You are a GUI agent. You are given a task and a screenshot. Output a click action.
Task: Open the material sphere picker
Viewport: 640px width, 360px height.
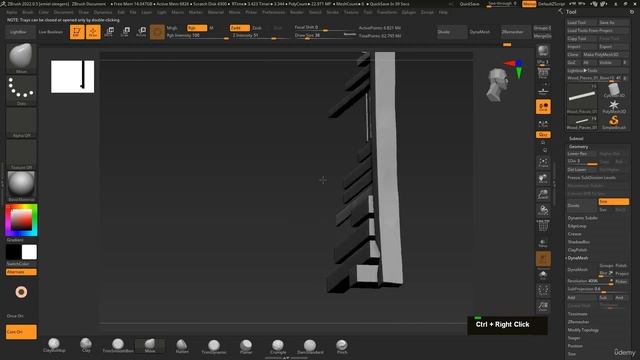pyautogui.click(x=21, y=187)
